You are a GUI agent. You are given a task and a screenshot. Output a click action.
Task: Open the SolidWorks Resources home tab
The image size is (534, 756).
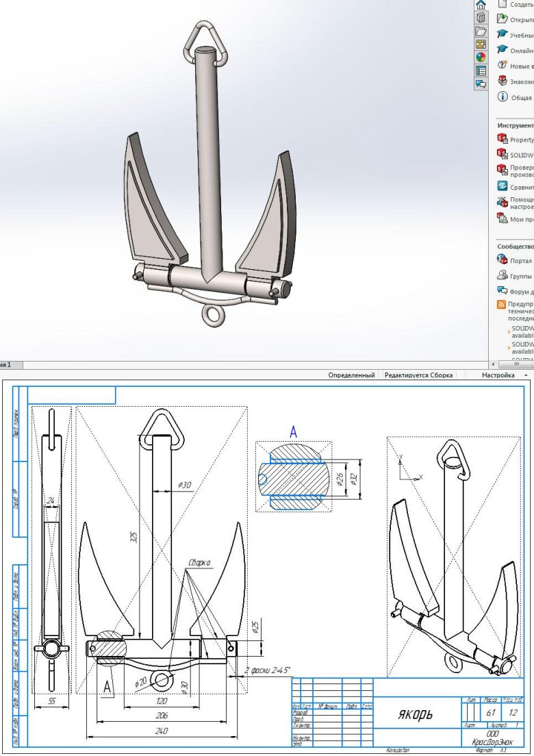coord(481,5)
